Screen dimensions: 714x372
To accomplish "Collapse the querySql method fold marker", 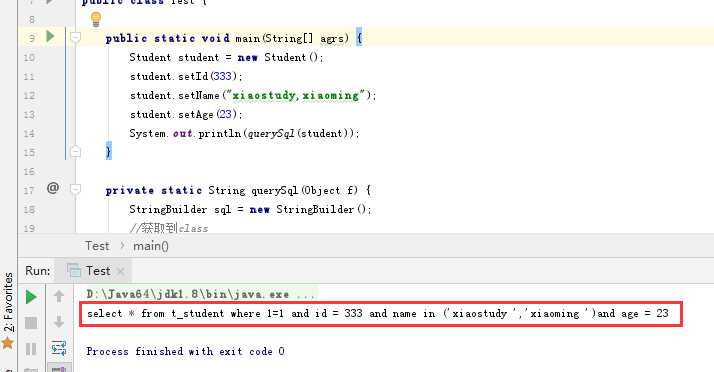I will click(76, 189).
